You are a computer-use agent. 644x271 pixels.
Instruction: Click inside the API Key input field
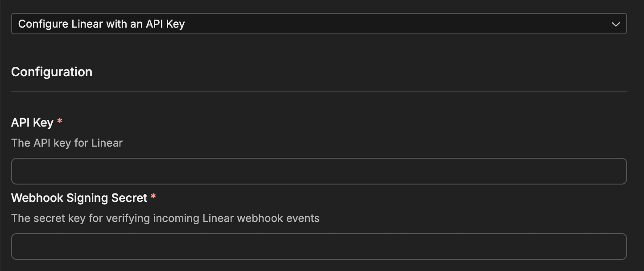pos(319,171)
